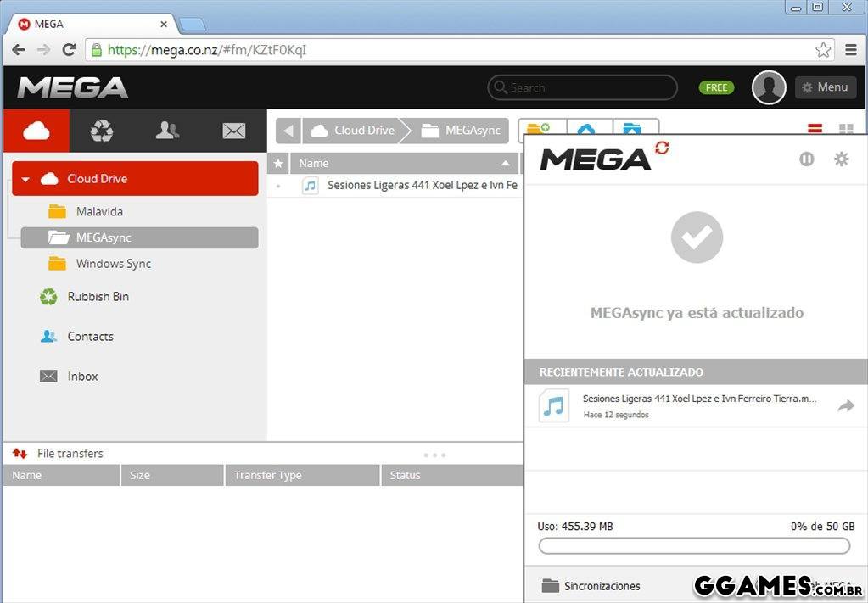868x603 pixels.
Task: Open Windows Sync folder
Action: [113, 264]
